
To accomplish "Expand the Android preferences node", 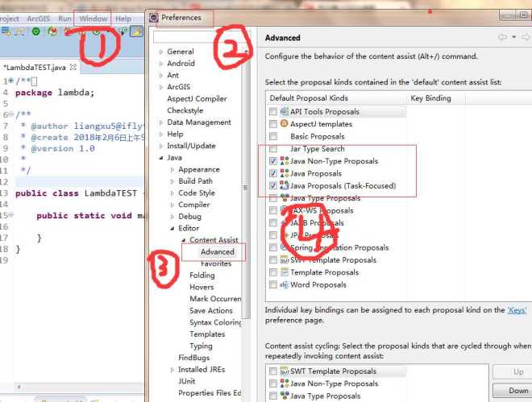I will coord(161,64).
